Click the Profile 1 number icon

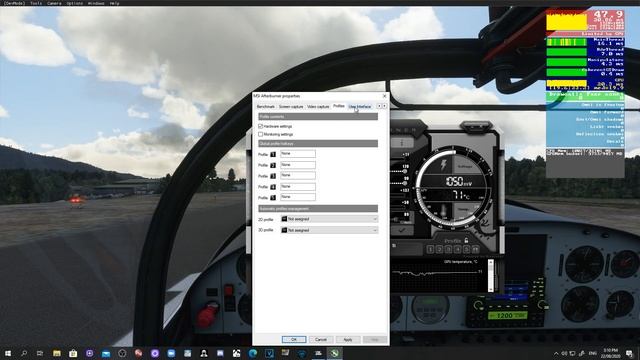(273, 155)
